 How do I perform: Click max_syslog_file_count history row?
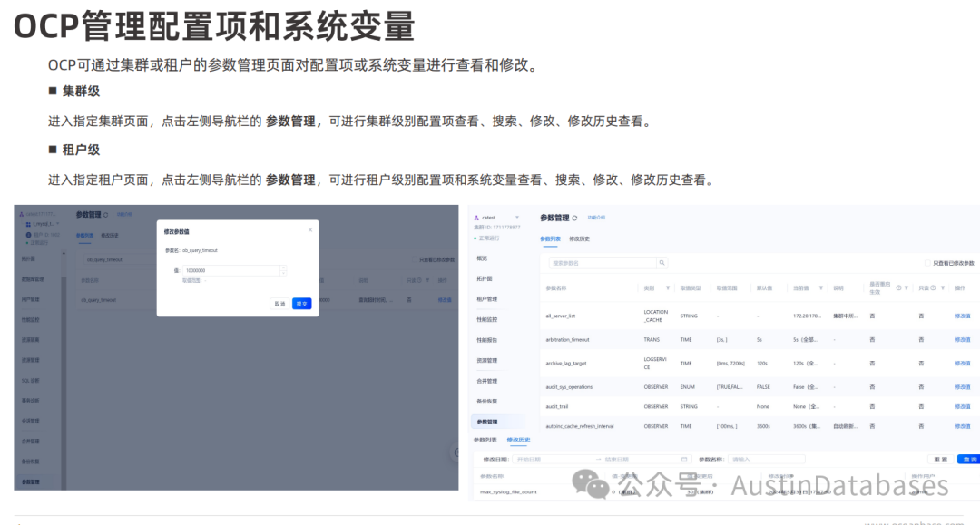coord(725,492)
